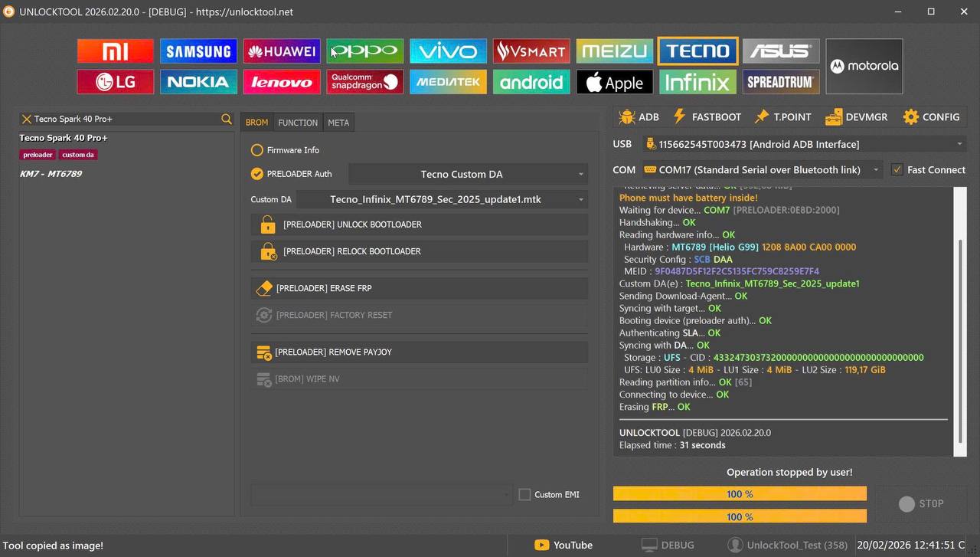Toggle the Custom EMI checkbox
Screen dimensions: 980x557
(524, 494)
